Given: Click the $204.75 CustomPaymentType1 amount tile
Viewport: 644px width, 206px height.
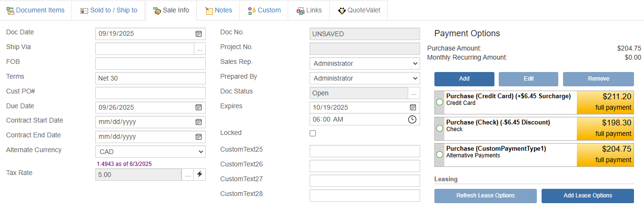Looking at the screenshot, I should pyautogui.click(x=605, y=154).
